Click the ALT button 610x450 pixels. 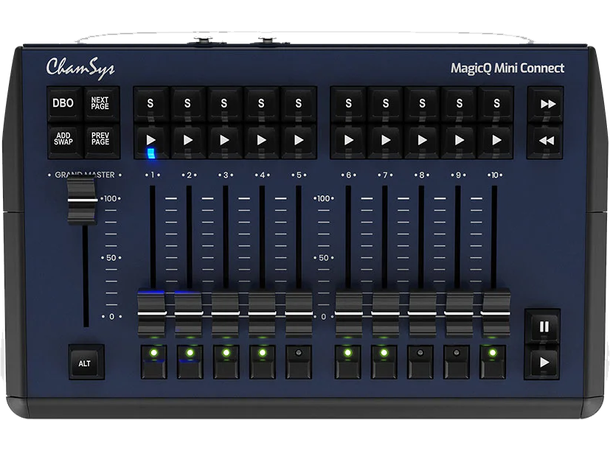(x=86, y=362)
